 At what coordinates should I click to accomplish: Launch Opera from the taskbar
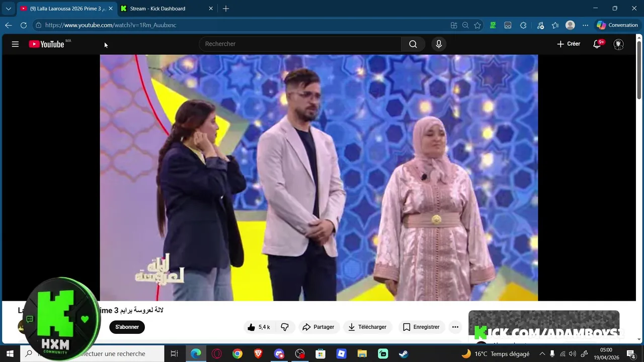tap(217, 353)
